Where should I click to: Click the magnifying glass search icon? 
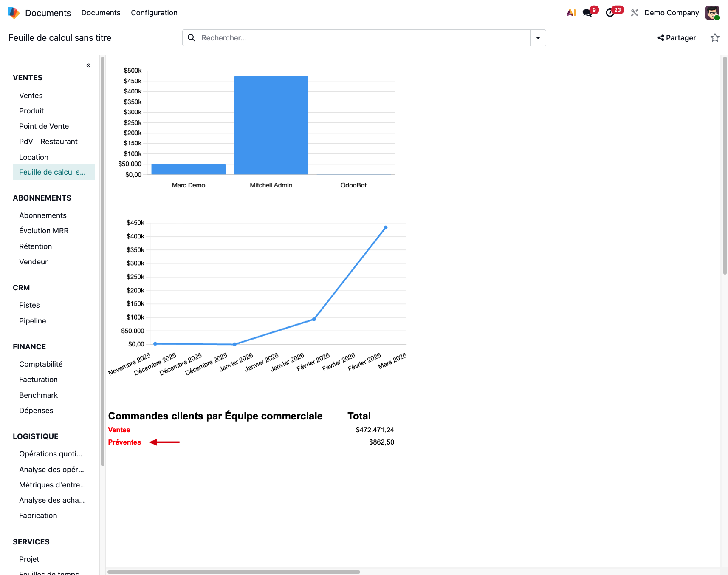click(192, 38)
